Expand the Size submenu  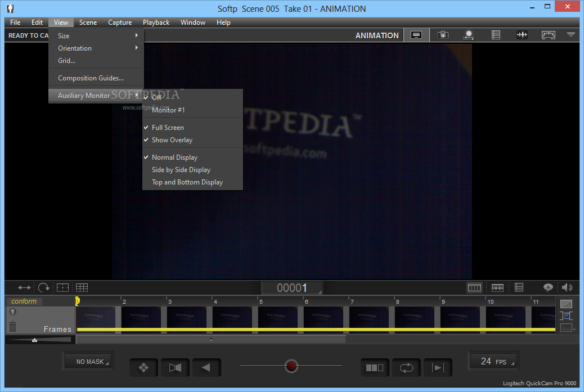point(96,36)
